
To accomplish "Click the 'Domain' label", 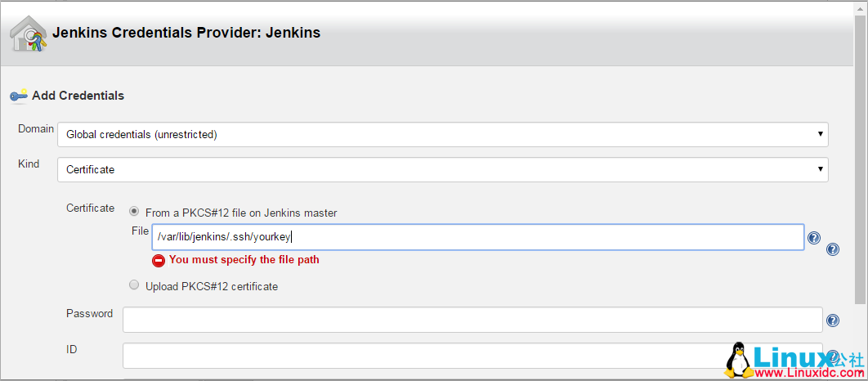I will 36,129.
